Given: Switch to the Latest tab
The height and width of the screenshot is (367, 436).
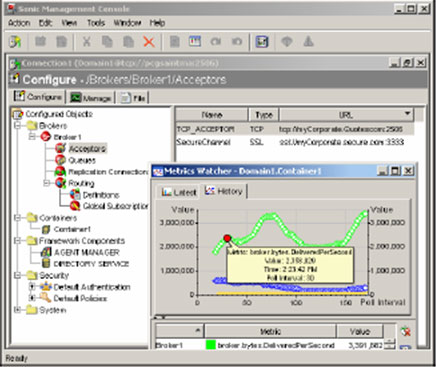Looking at the screenshot, I should coord(178,192).
